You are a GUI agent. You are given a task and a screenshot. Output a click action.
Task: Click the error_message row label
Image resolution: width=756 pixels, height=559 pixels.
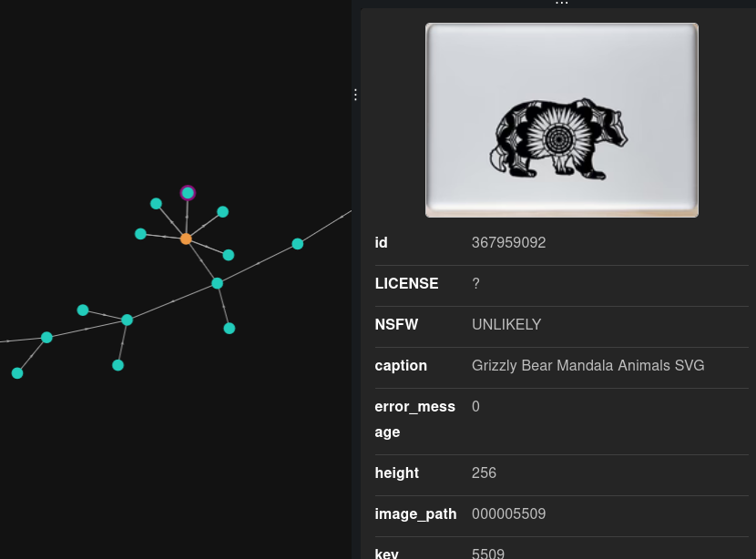click(414, 419)
